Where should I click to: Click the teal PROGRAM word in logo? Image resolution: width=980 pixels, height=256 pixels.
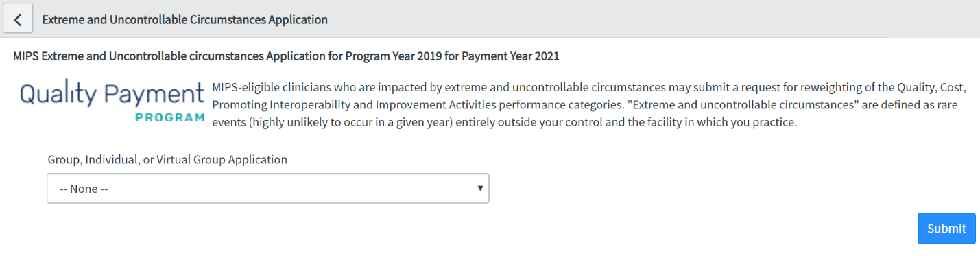(x=170, y=117)
